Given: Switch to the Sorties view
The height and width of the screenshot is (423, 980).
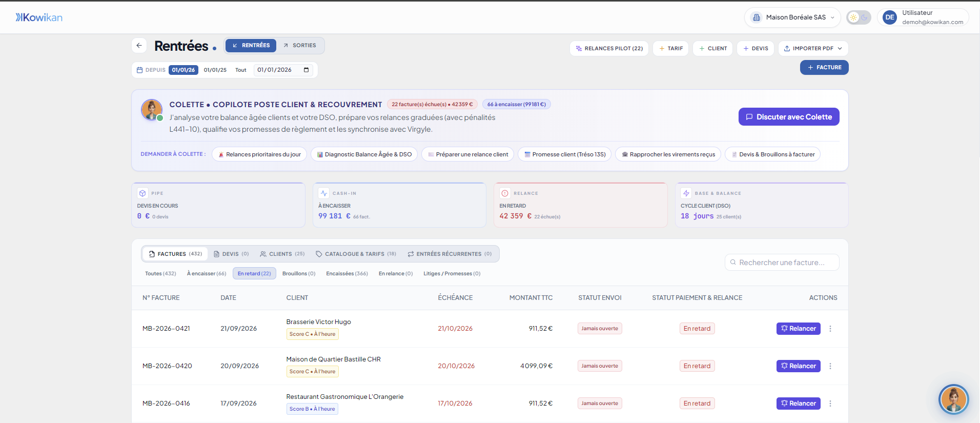Looking at the screenshot, I should tap(300, 45).
